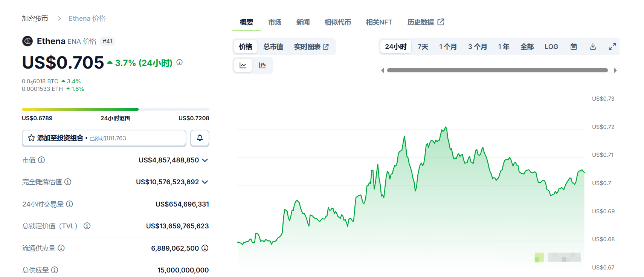Click 15,000,000,000 total supply value

[x=183, y=270]
